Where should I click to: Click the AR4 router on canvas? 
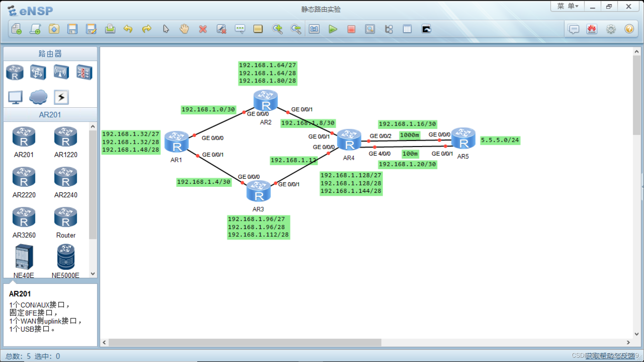[x=349, y=140]
